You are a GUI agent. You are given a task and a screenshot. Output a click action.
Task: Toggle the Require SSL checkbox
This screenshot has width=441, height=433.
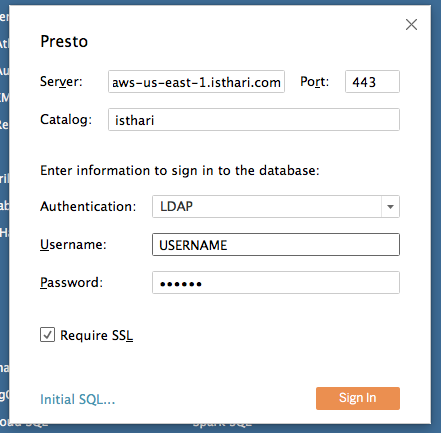pos(47,335)
